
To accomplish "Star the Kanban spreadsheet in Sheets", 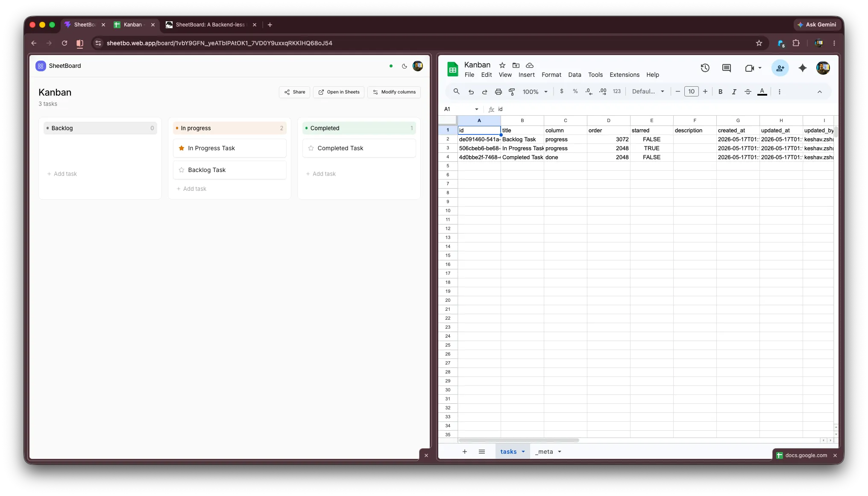I will [502, 65].
